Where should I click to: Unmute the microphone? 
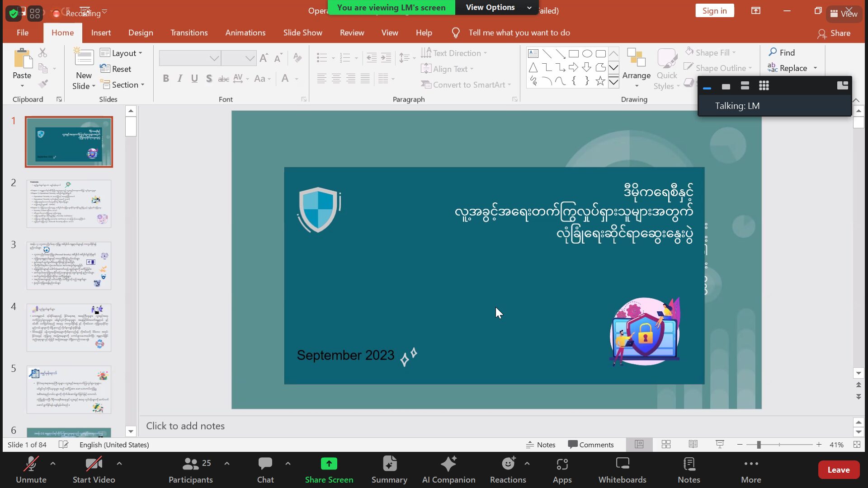coord(31,470)
